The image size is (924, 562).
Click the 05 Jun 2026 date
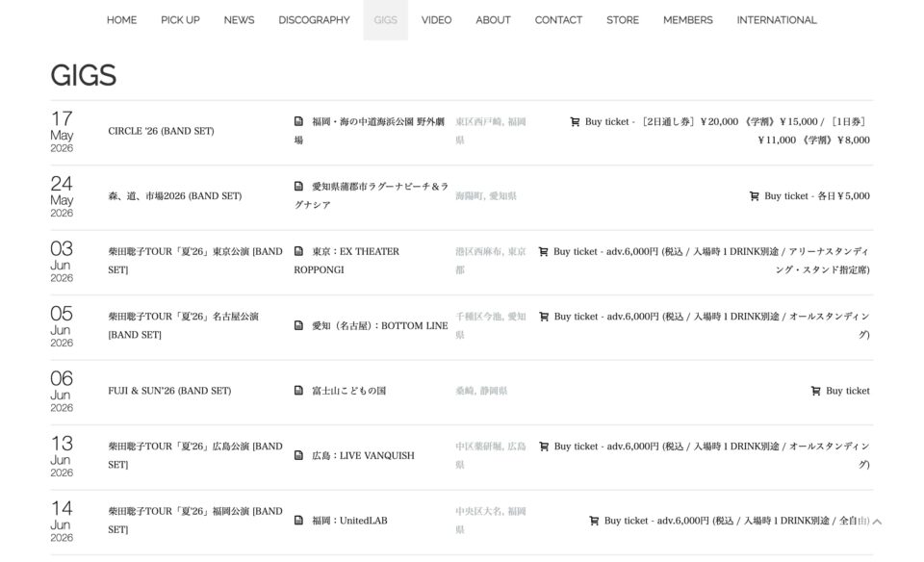coord(62,326)
